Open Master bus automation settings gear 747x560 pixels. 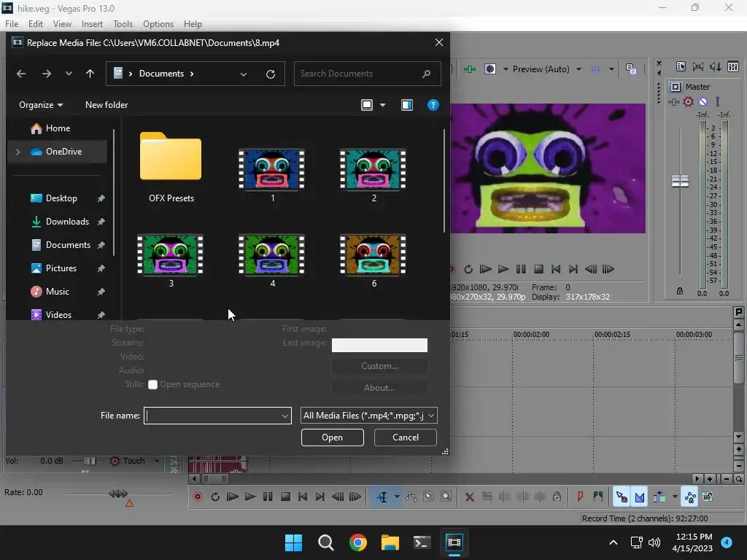pos(688,101)
